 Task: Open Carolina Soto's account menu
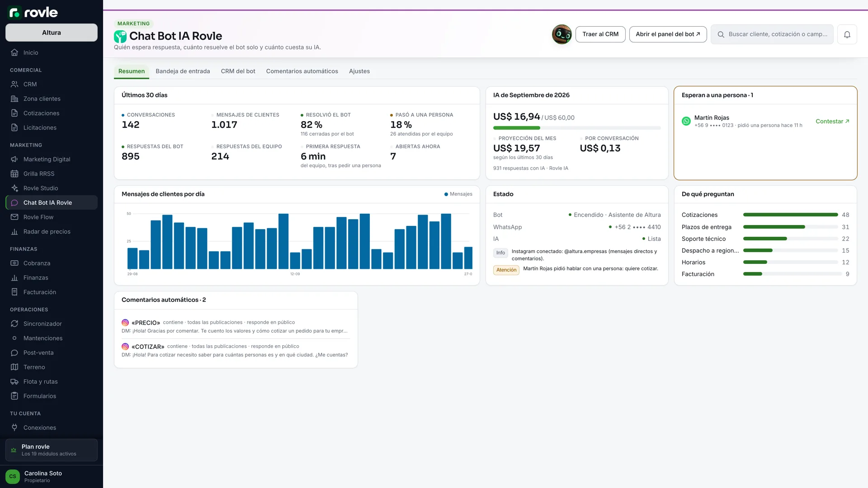click(52, 477)
